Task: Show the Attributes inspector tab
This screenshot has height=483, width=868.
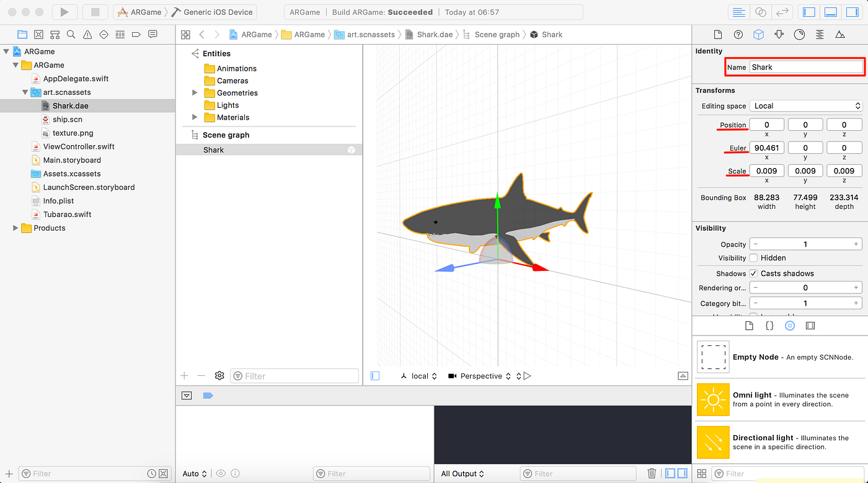Action: tap(779, 35)
